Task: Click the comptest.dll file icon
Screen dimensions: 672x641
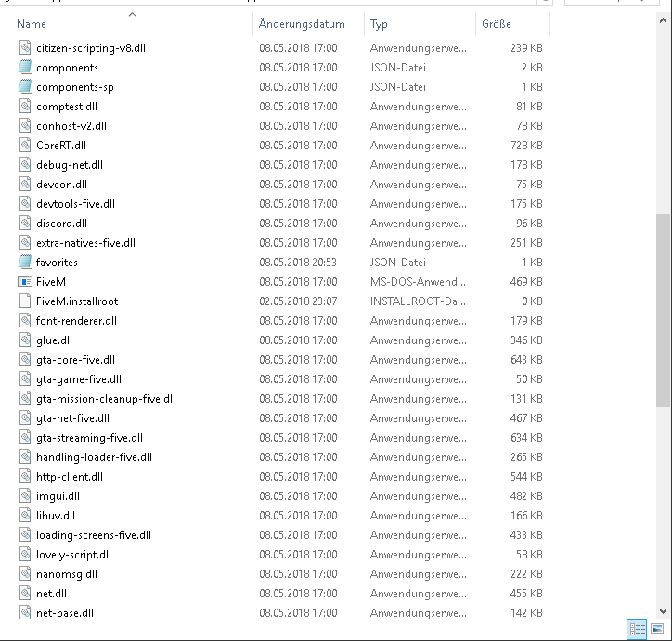Action: point(25,106)
